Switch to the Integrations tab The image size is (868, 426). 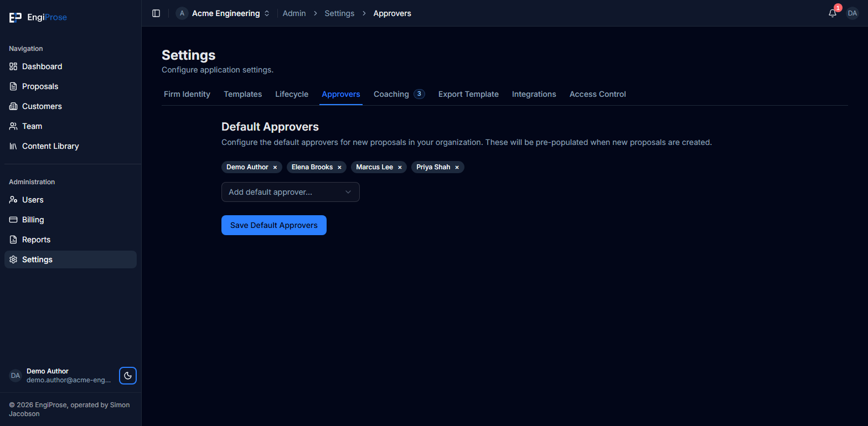click(x=534, y=94)
